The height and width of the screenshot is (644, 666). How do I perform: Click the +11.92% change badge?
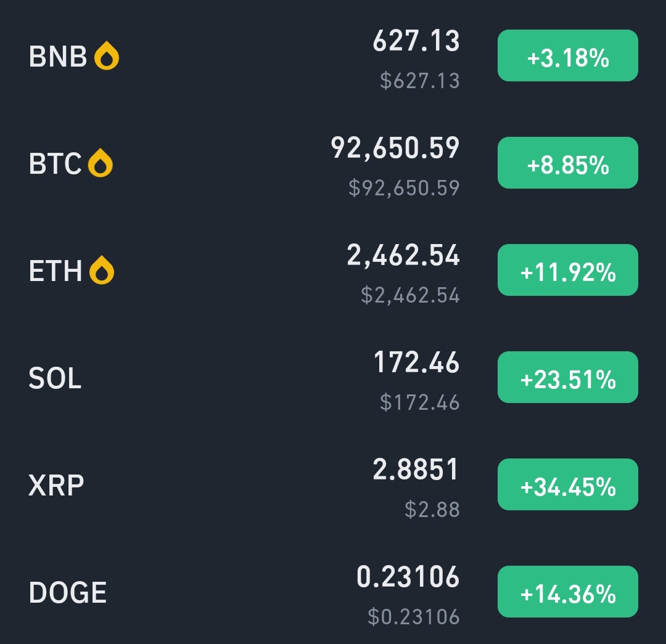568,270
